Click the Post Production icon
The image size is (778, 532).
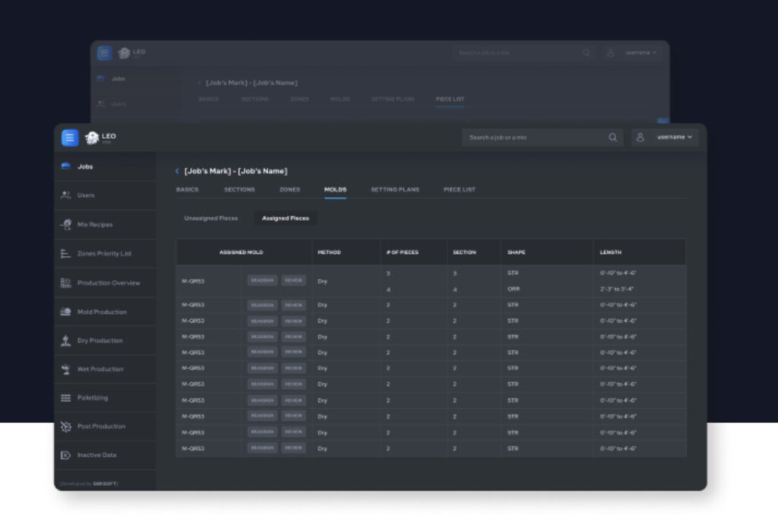point(67,426)
